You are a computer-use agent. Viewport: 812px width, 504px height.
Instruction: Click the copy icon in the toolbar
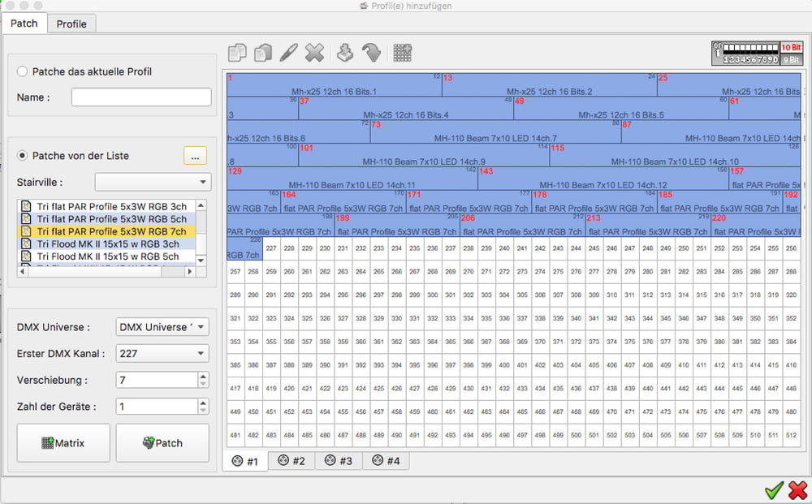[237, 53]
